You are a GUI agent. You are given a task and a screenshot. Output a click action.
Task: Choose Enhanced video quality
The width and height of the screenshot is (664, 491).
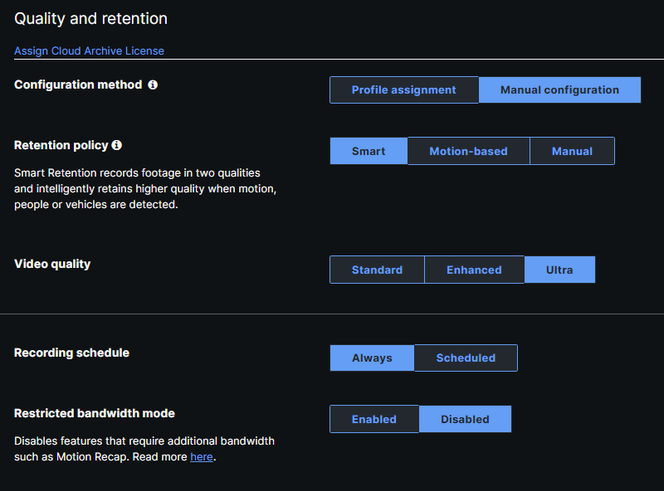(474, 270)
